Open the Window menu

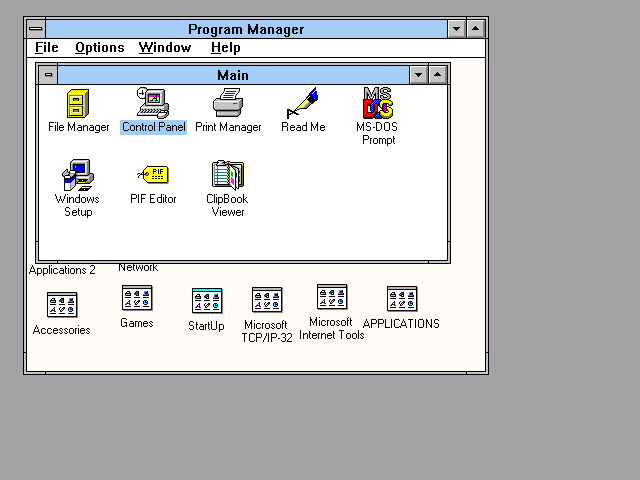point(164,48)
